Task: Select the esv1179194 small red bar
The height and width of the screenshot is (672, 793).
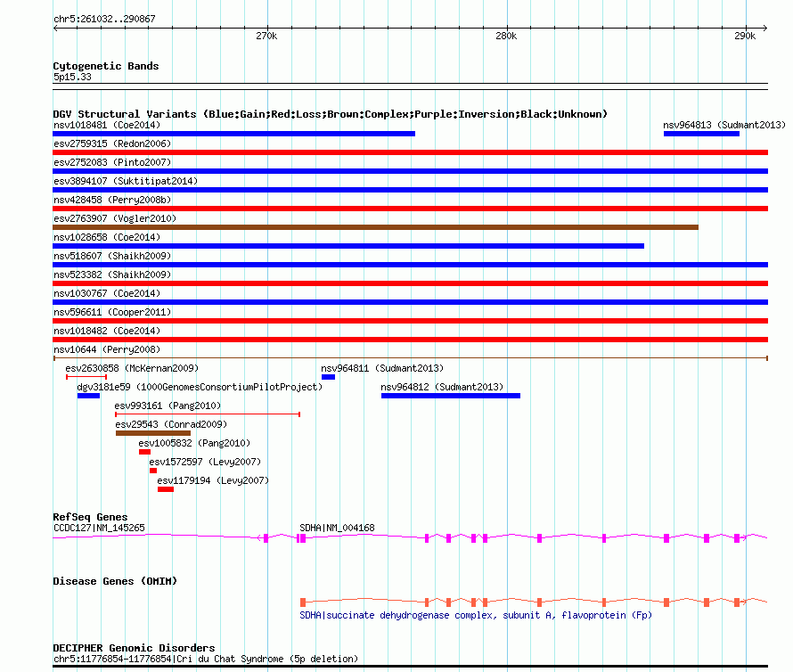Action: [166, 489]
